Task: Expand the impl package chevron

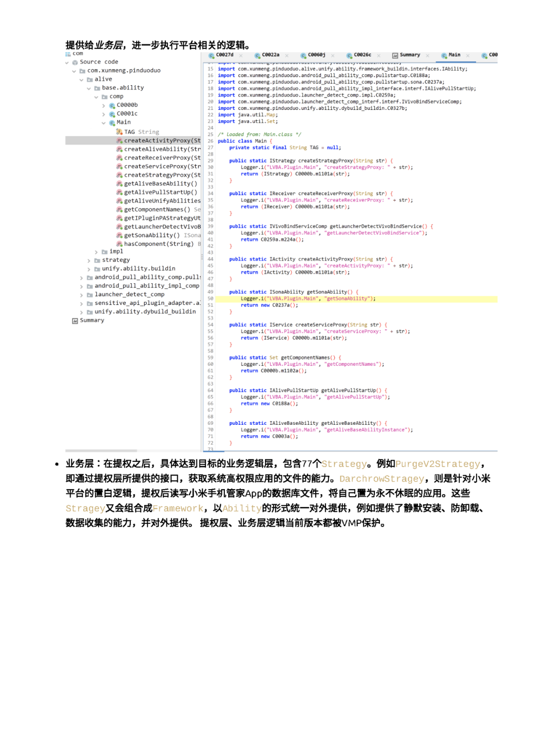Action: (x=96, y=252)
